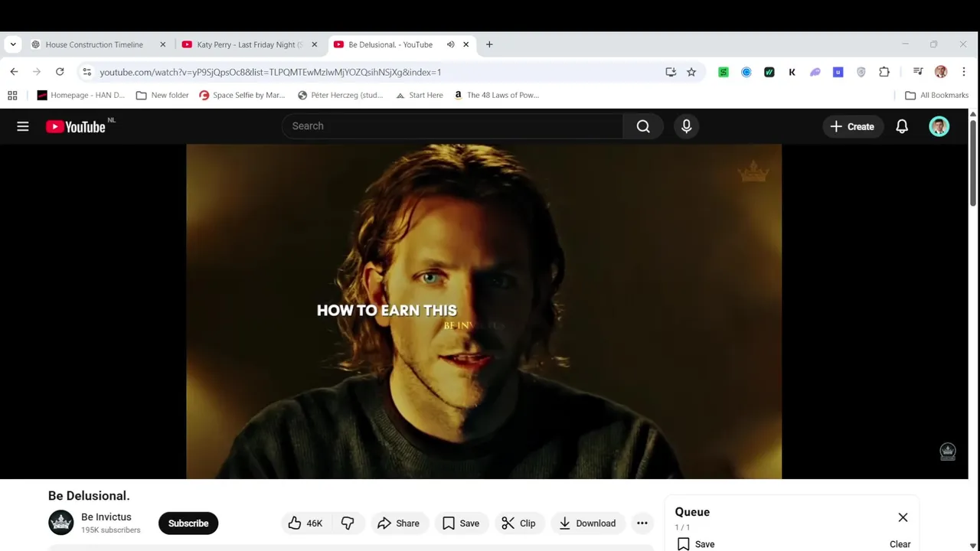
Task: Open a new browser tab
Action: pyautogui.click(x=489, y=44)
